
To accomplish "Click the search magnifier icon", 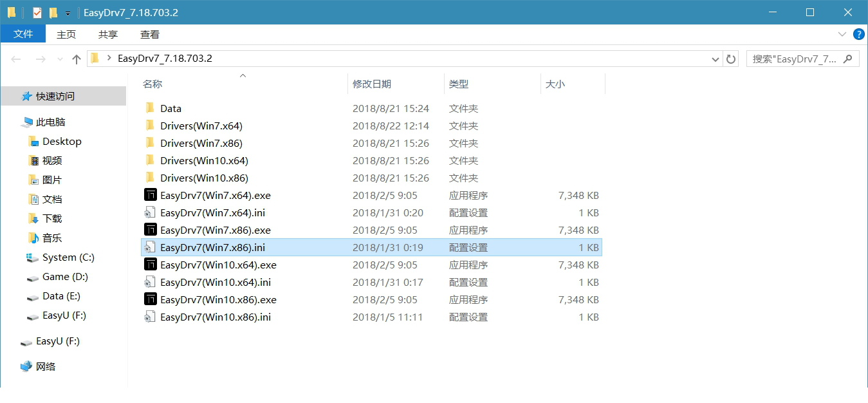I will point(847,59).
